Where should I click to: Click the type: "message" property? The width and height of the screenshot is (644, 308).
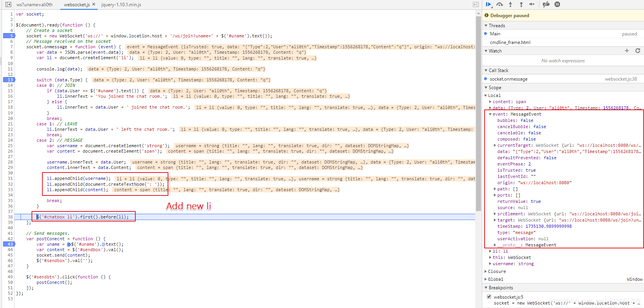tap(516, 232)
